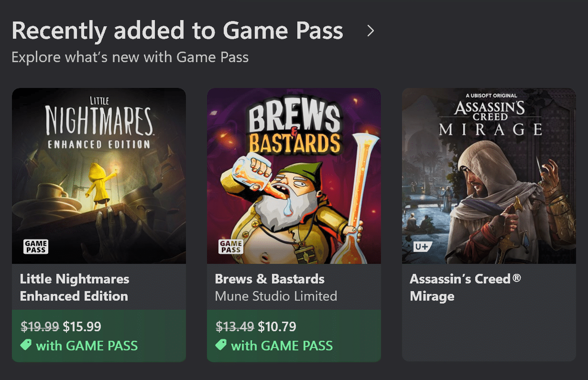Click the Game Pass badge on Little Nightmares
The image size is (588, 380).
[36, 247]
